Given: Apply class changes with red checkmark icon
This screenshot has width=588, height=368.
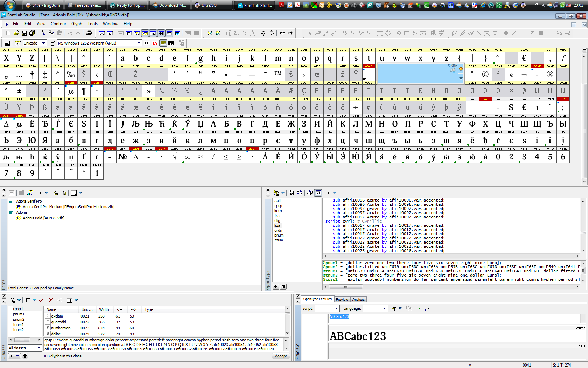Looking at the screenshot, I should point(41,300).
